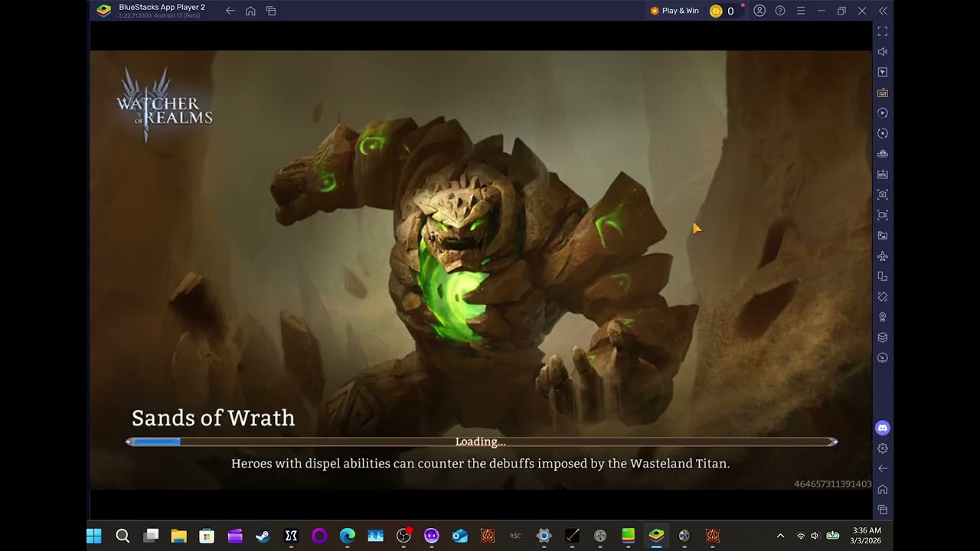Viewport: 980px width, 551px height.
Task: Open the orange keyboard game controls
Action: click(883, 93)
